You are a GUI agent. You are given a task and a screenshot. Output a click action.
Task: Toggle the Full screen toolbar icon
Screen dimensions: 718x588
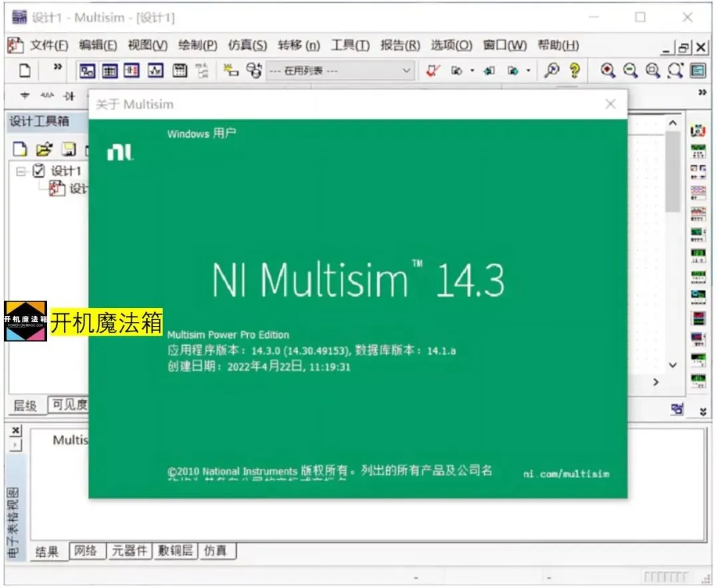[698, 71]
